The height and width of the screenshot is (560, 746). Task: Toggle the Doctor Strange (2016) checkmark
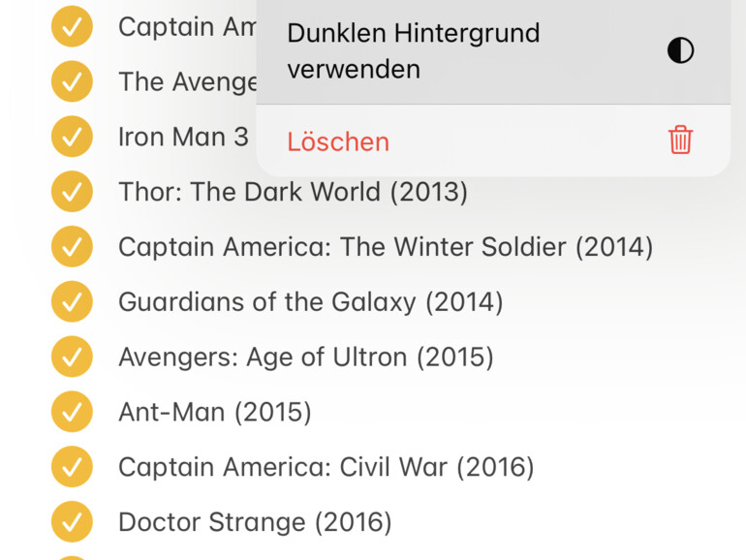tap(72, 523)
